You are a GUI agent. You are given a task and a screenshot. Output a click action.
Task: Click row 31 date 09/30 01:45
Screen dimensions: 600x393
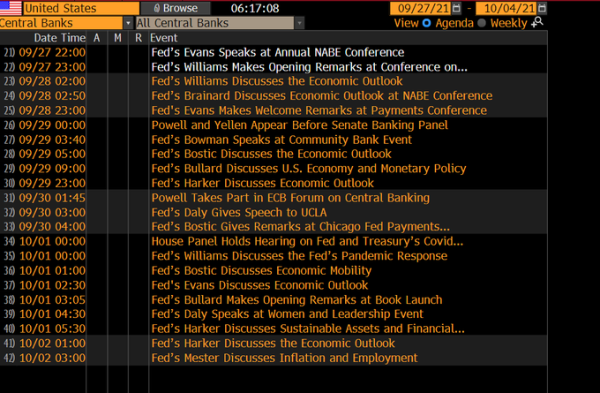(x=52, y=198)
